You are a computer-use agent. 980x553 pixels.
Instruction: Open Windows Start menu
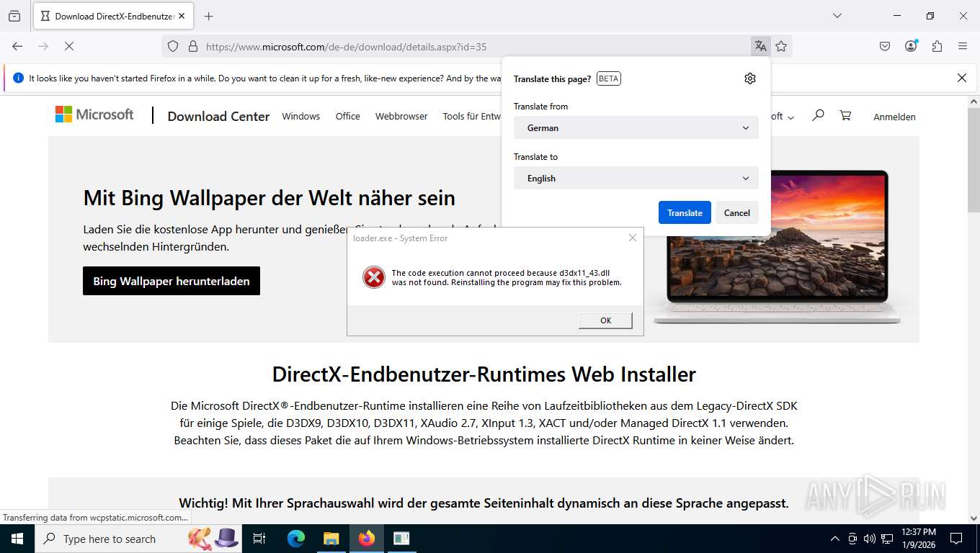click(x=17, y=539)
